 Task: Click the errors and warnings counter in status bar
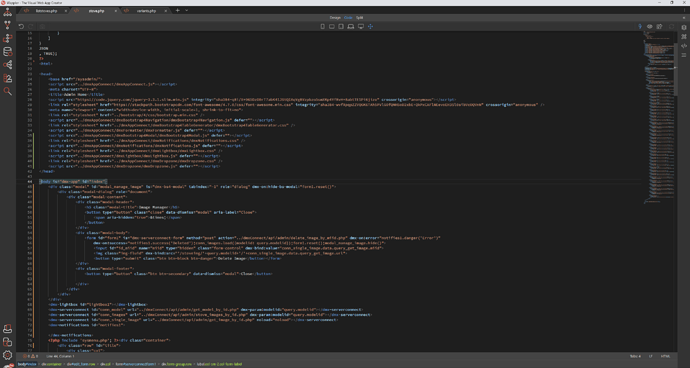click(30, 356)
